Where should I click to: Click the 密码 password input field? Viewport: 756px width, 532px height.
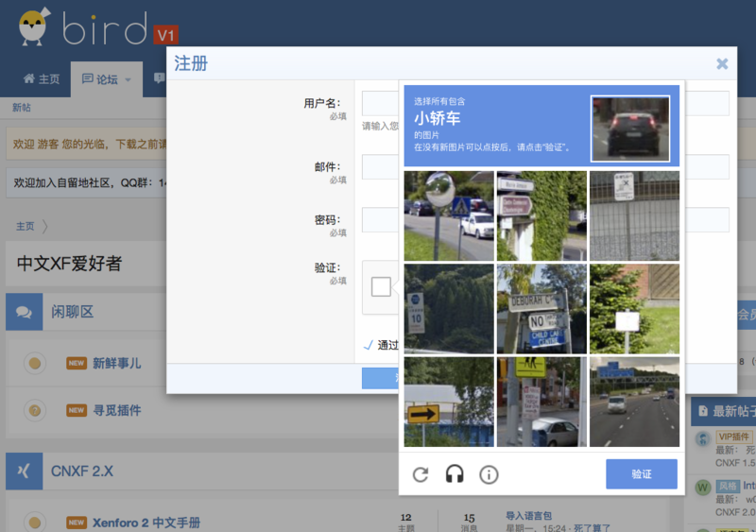tap(381, 220)
